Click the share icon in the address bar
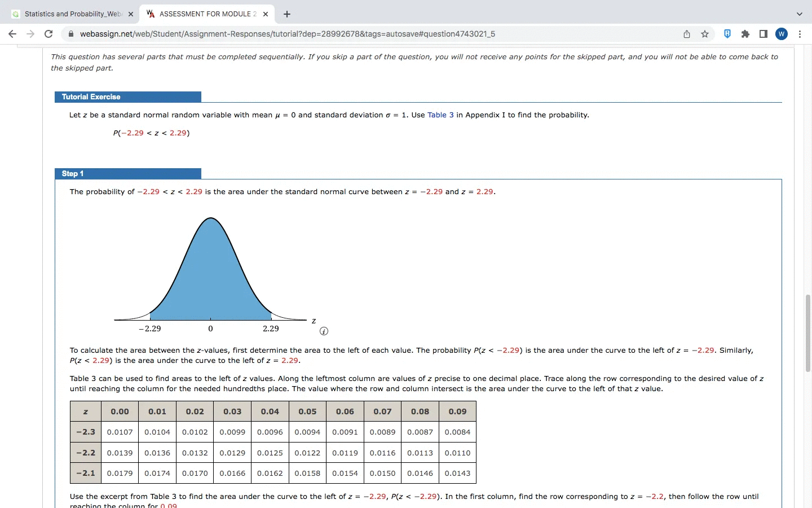 [x=687, y=34]
